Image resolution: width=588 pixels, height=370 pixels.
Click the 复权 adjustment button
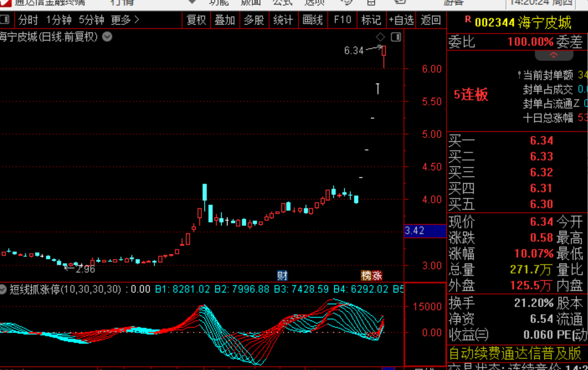(x=196, y=20)
